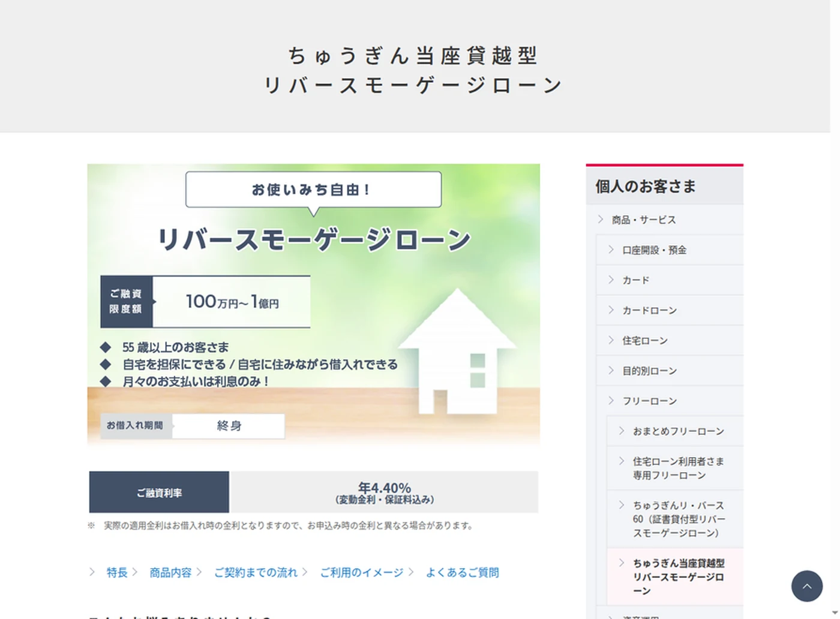The width and height of the screenshot is (840, 619).
Task: Click the 終身 borrowing period value
Action: click(x=229, y=426)
